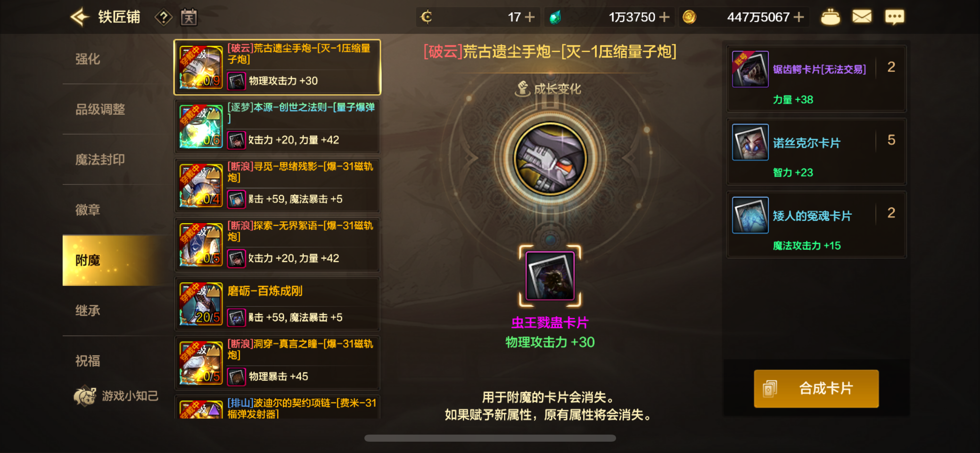This screenshot has width=980, height=453.
Task: Open the question mark help icon
Action: coord(164,18)
